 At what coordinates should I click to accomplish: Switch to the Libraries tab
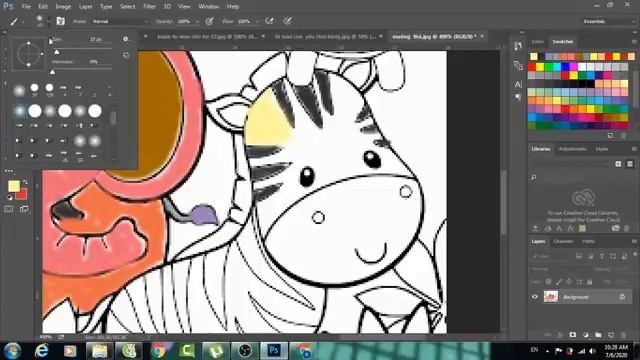point(541,149)
